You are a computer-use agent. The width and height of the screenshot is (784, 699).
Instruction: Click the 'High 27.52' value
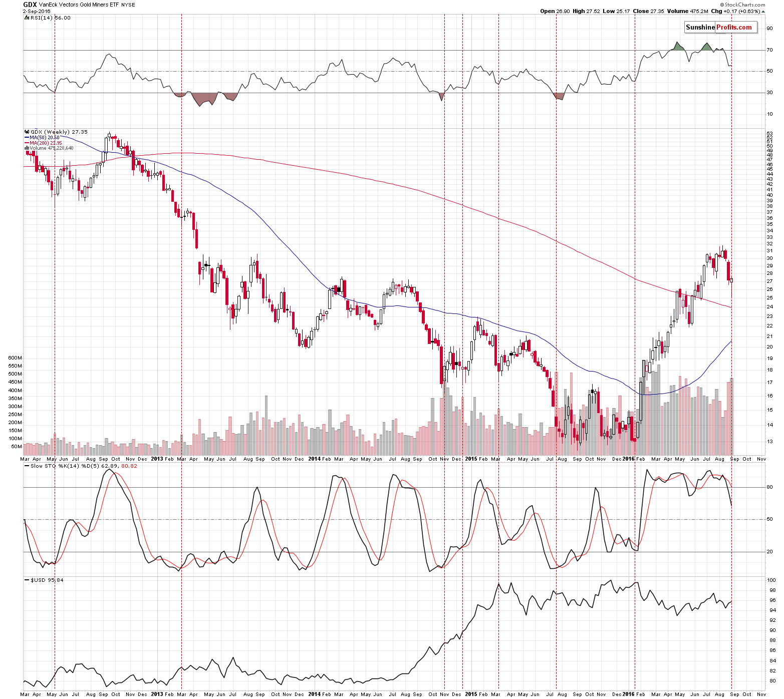pos(586,12)
